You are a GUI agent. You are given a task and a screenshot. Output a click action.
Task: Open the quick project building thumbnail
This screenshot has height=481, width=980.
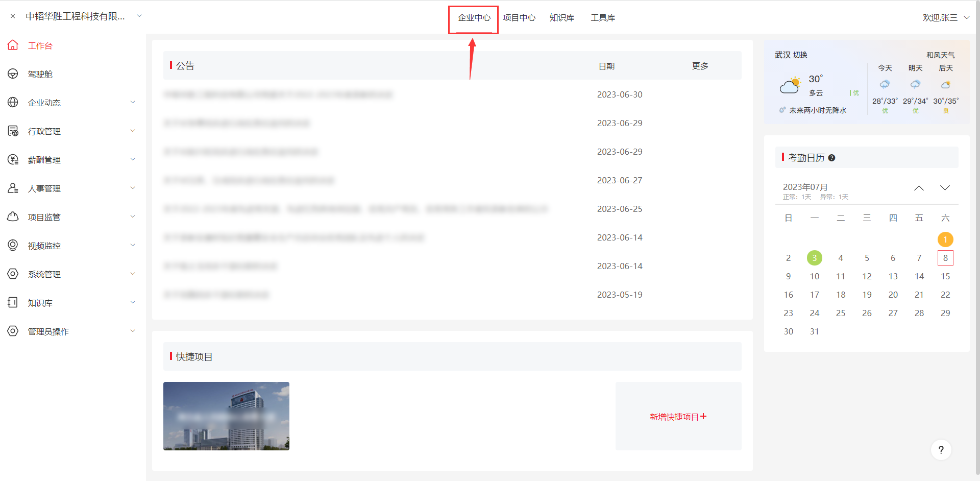(226, 416)
